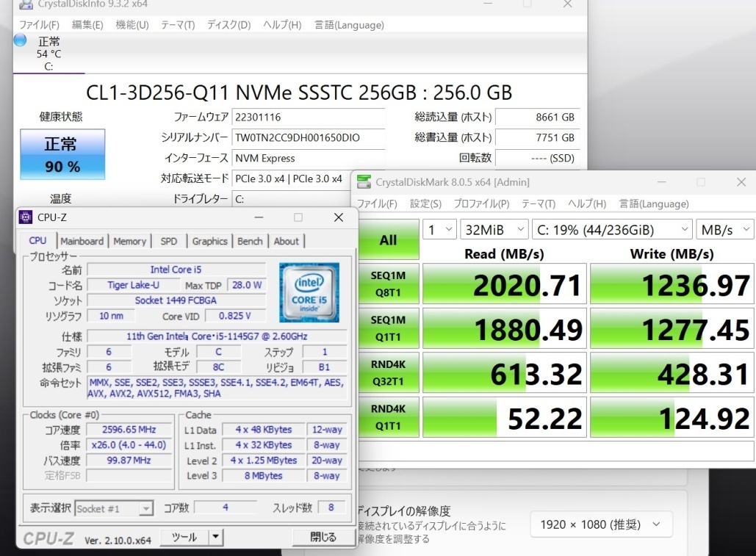Click the interface field NVM Express
756x556 pixels.
(308, 158)
